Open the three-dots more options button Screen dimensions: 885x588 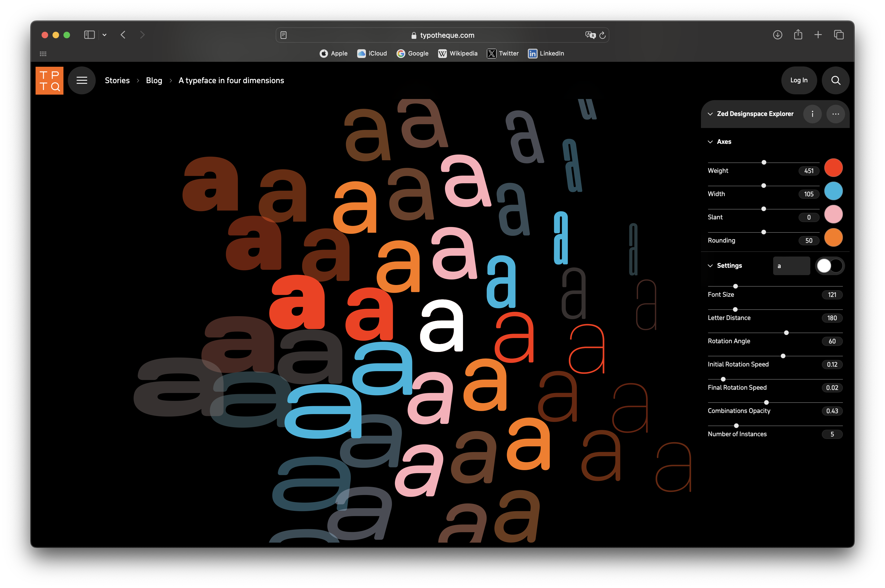pyautogui.click(x=835, y=114)
